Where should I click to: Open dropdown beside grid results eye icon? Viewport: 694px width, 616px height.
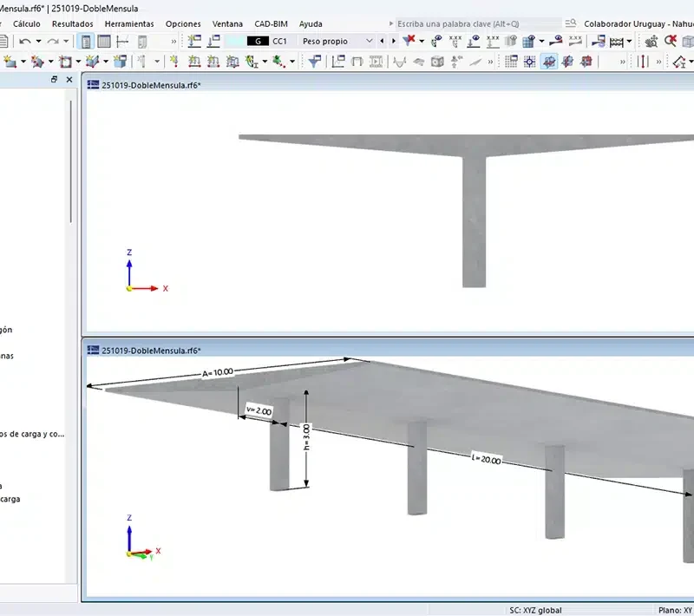coord(541,41)
